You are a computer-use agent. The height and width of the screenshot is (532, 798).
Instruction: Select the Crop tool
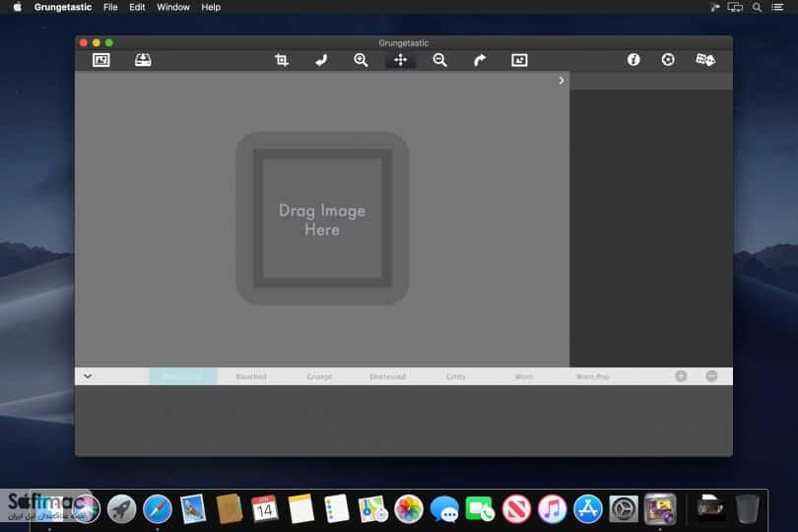point(282,60)
